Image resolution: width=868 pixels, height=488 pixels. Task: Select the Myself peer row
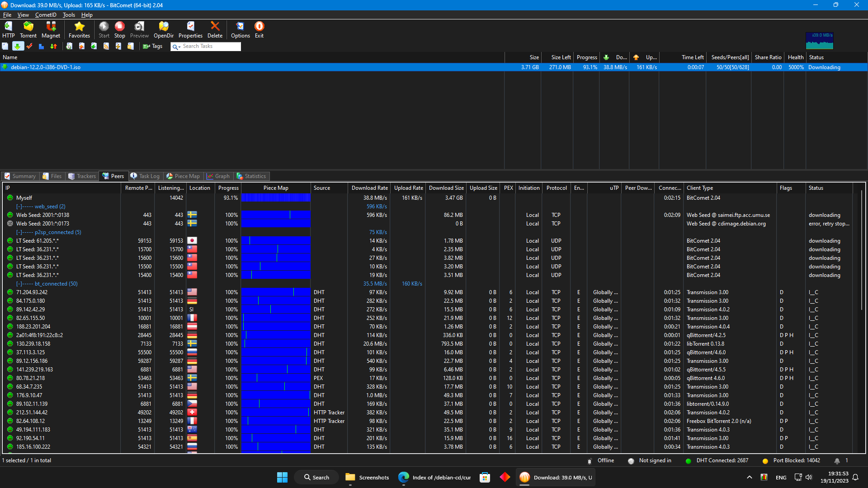427,198
